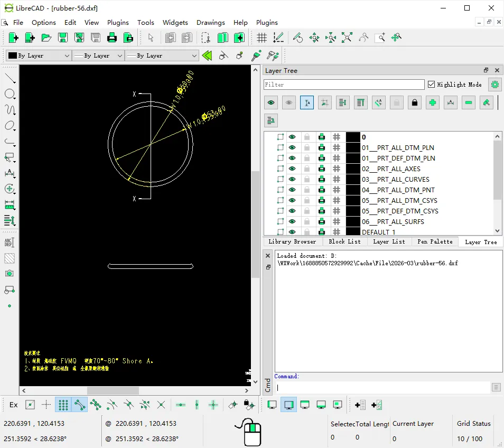Click green plus Add Layer icon
Viewport: 504px width, 448px height.
(433, 103)
